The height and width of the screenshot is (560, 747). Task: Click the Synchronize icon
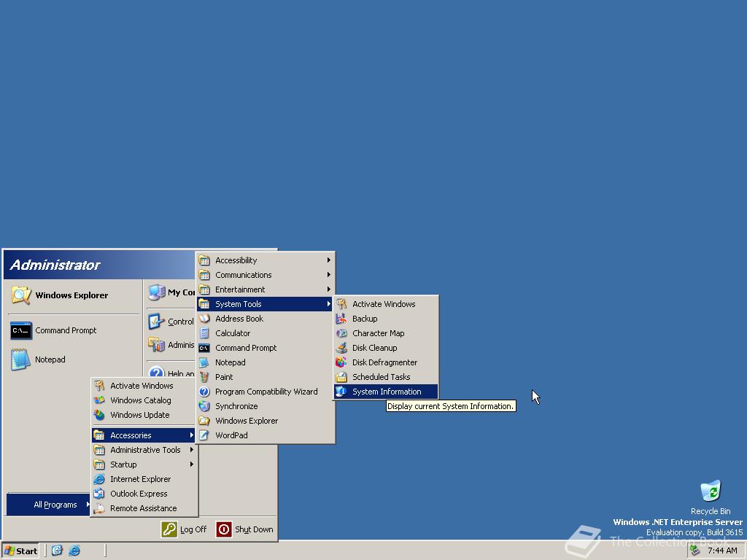(204, 406)
